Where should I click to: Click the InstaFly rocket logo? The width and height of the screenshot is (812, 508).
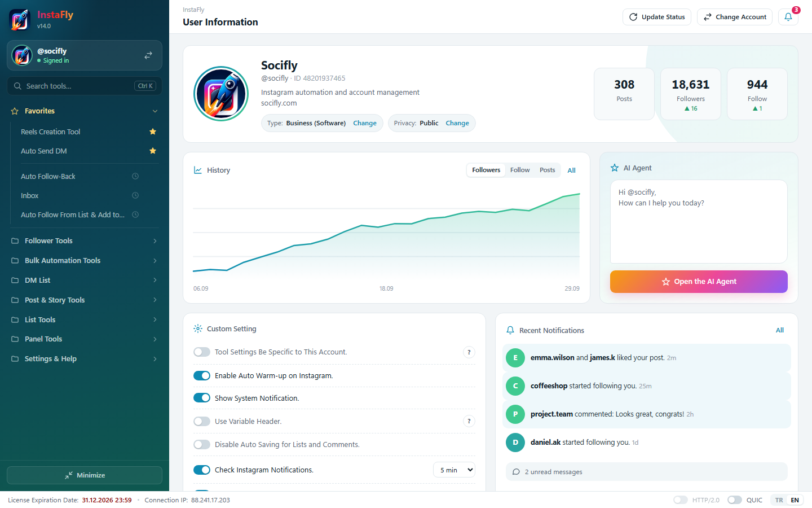pyautogui.click(x=20, y=20)
